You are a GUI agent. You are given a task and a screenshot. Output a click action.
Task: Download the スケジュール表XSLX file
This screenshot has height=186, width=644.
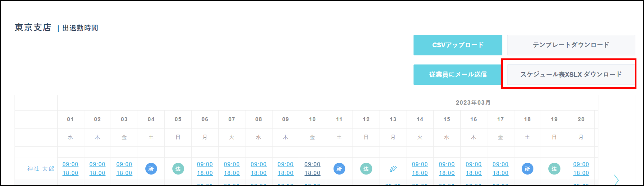(x=571, y=75)
